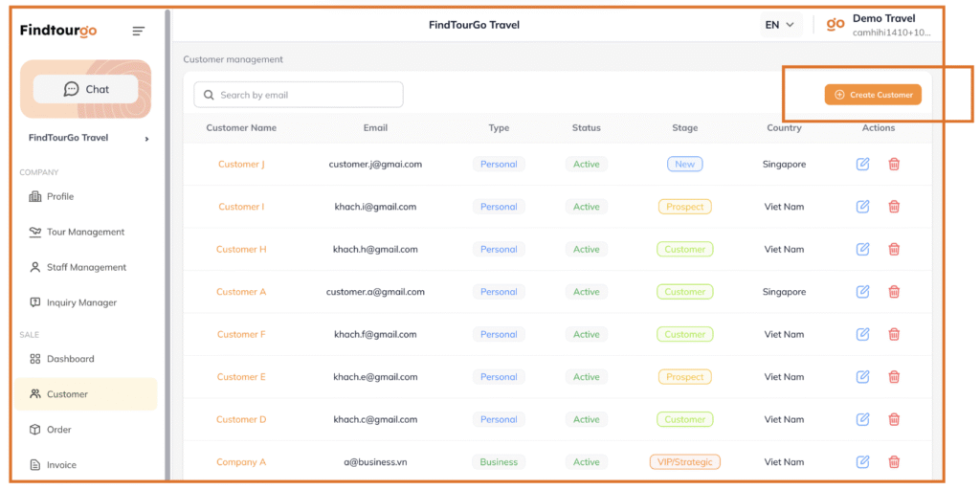The width and height of the screenshot is (980, 490).
Task: Select the Order sidebar item
Action: pyautogui.click(x=59, y=430)
